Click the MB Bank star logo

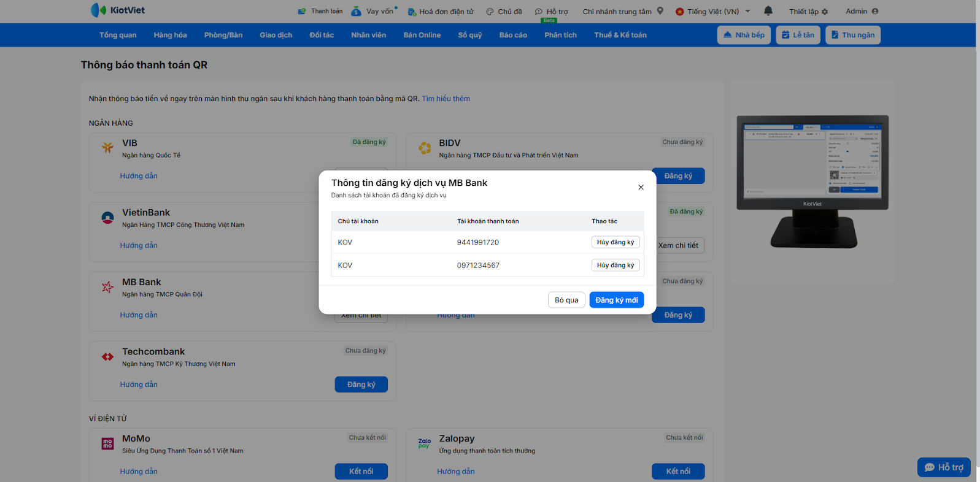(107, 287)
